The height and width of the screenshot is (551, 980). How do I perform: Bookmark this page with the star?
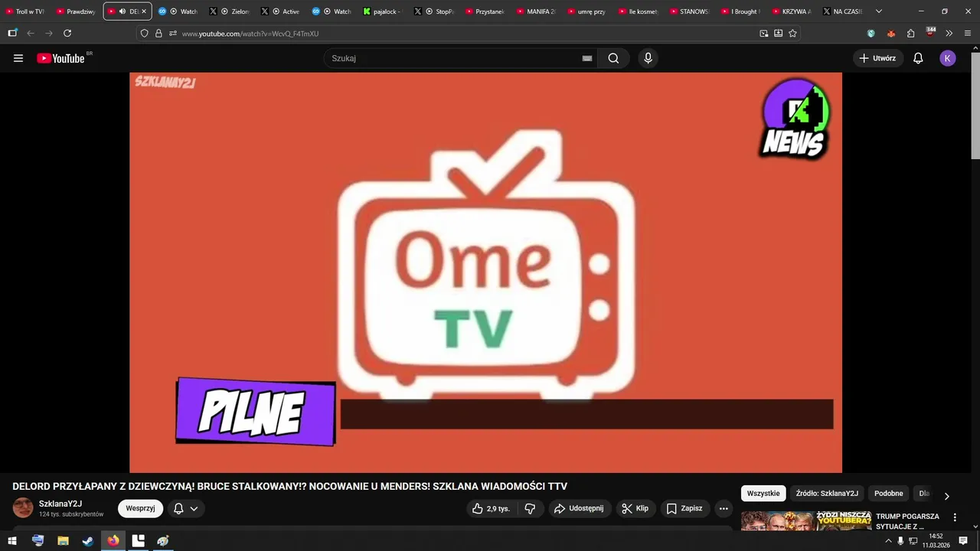pyautogui.click(x=792, y=33)
